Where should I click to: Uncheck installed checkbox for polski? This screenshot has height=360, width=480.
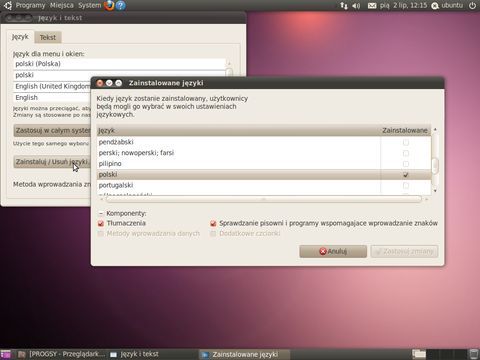coord(406,175)
